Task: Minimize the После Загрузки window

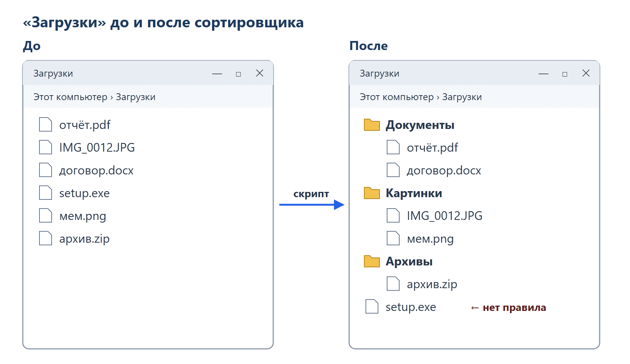Action: click(x=543, y=74)
